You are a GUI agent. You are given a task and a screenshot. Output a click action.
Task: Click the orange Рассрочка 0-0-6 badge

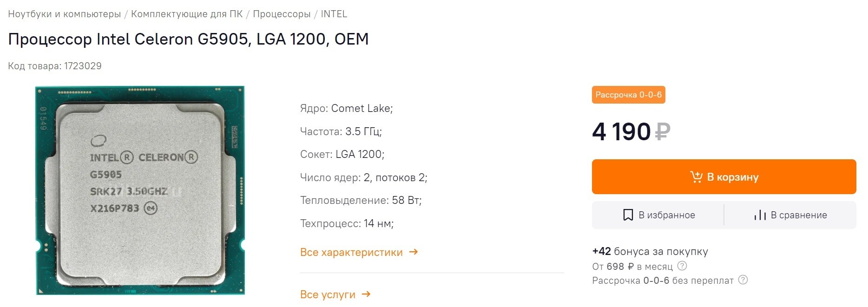coord(628,95)
